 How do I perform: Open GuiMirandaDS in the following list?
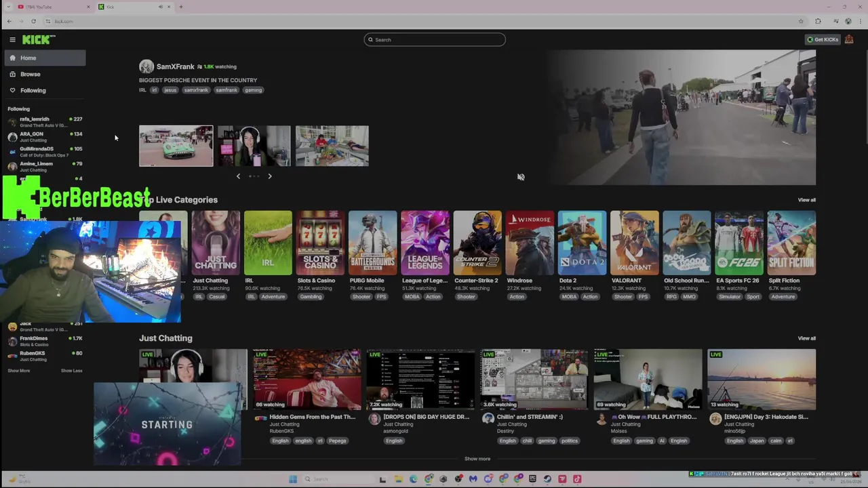click(45, 152)
